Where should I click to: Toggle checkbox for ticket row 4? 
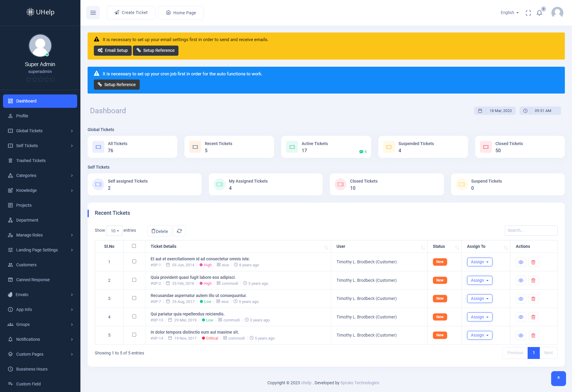[134, 316]
